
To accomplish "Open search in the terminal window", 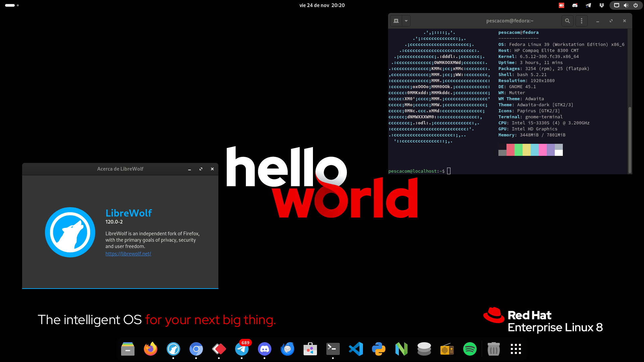I will click(567, 21).
